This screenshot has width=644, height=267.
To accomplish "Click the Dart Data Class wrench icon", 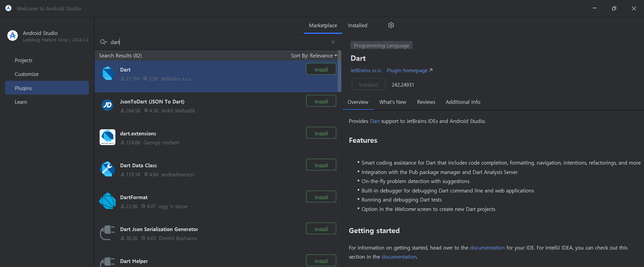I will point(107,169).
